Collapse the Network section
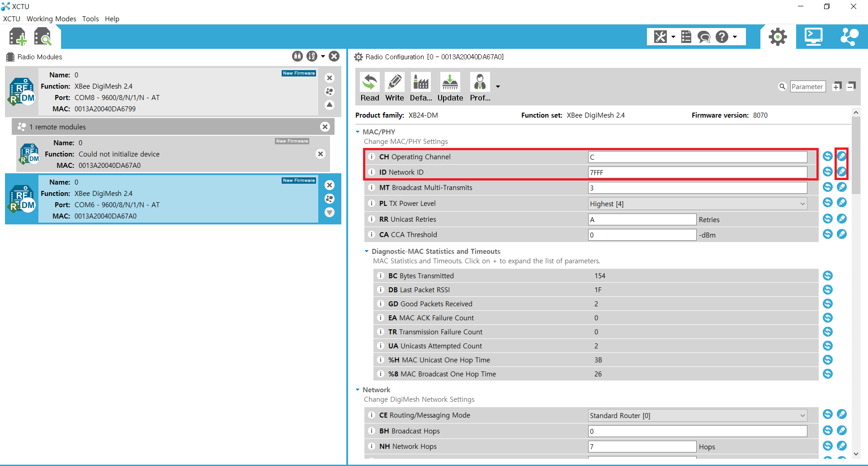 click(358, 390)
